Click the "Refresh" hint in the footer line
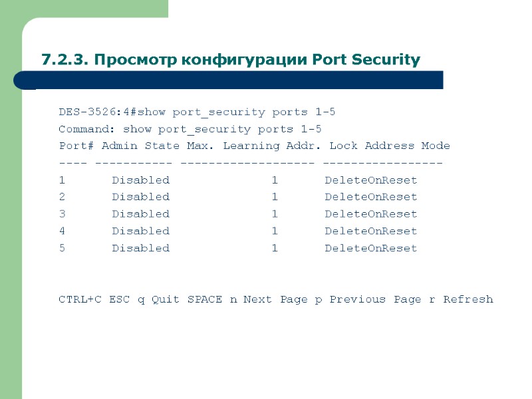Screen dimensions: 532x399 [x=468, y=299]
